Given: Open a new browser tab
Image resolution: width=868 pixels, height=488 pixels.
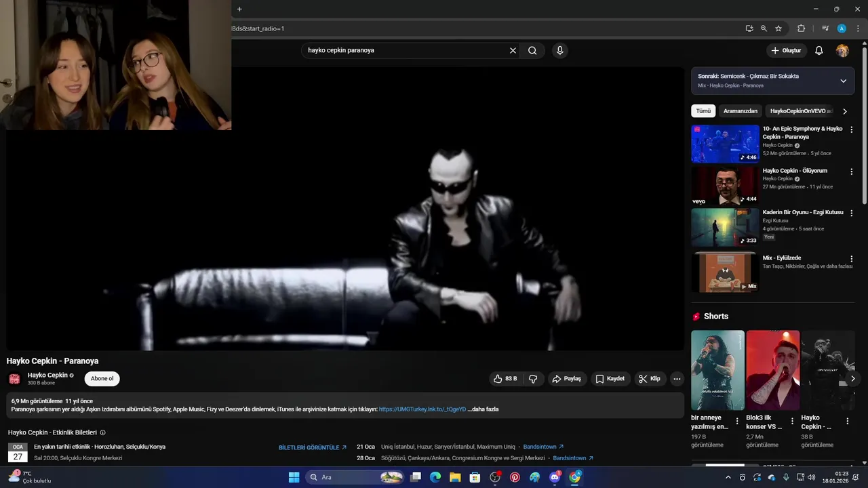Looking at the screenshot, I should coord(239,9).
